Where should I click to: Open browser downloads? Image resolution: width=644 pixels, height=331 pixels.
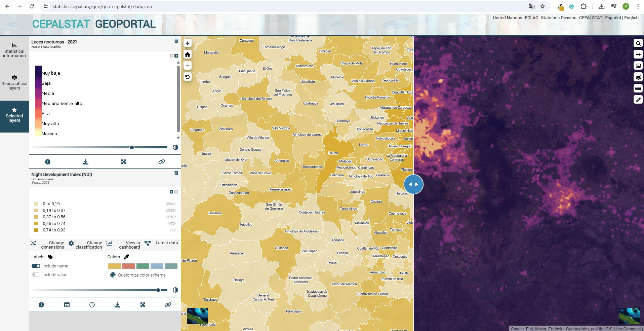602,6
